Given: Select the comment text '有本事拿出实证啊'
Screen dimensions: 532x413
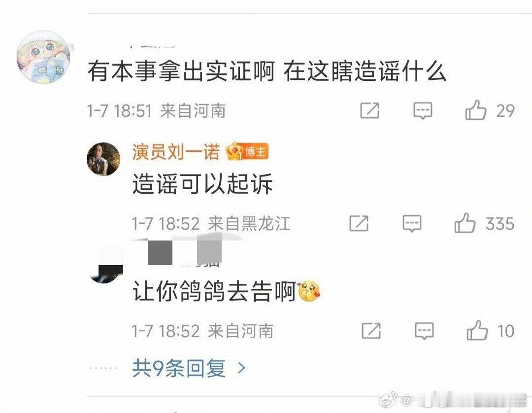Looking at the screenshot, I should (x=181, y=71).
